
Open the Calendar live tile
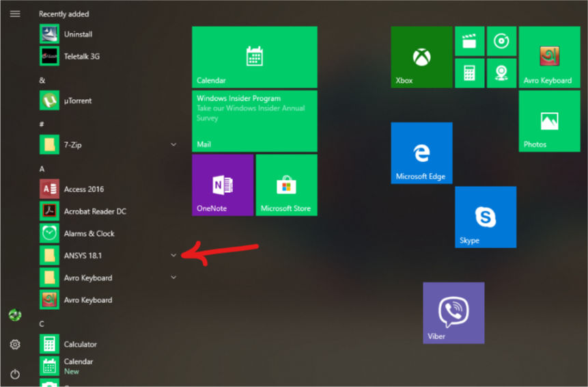(255, 57)
